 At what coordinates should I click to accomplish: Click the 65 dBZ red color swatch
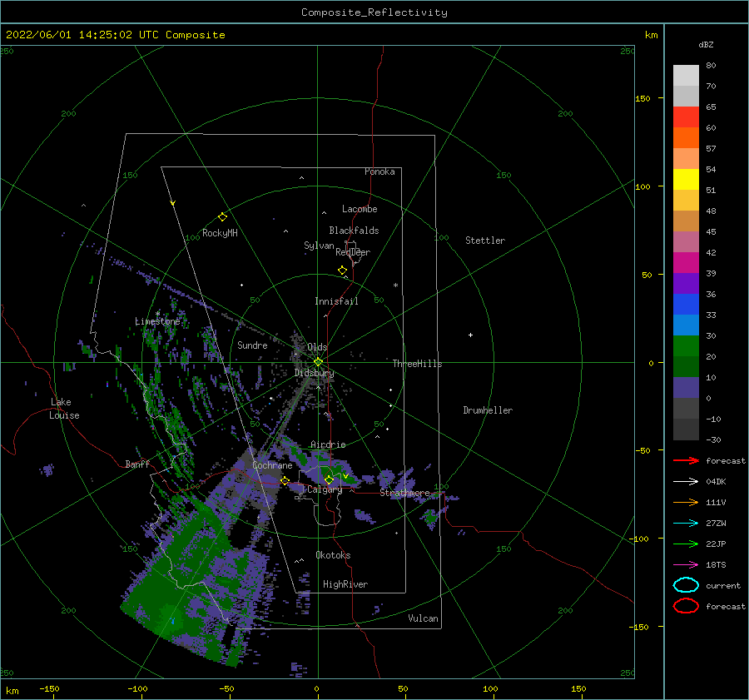[x=686, y=117]
